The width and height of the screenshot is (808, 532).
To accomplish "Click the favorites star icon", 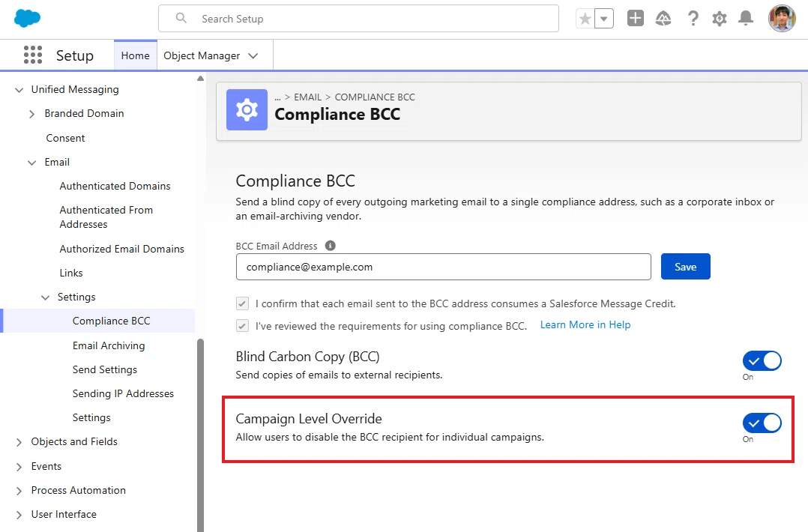I will [585, 19].
